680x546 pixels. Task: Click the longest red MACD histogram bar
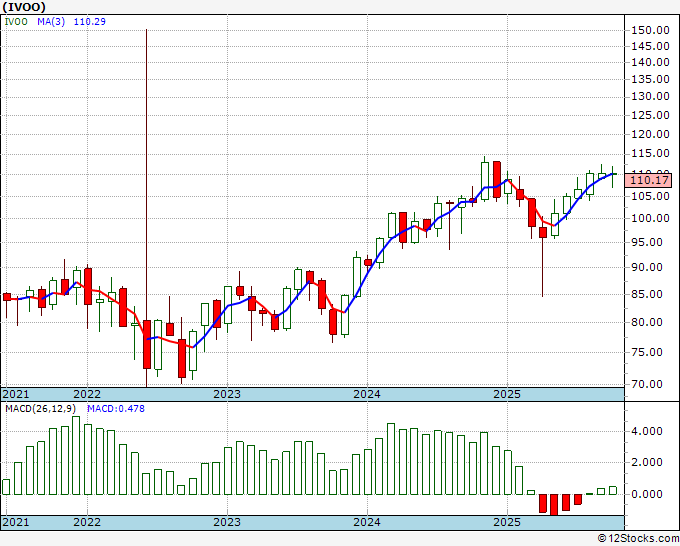(554, 505)
